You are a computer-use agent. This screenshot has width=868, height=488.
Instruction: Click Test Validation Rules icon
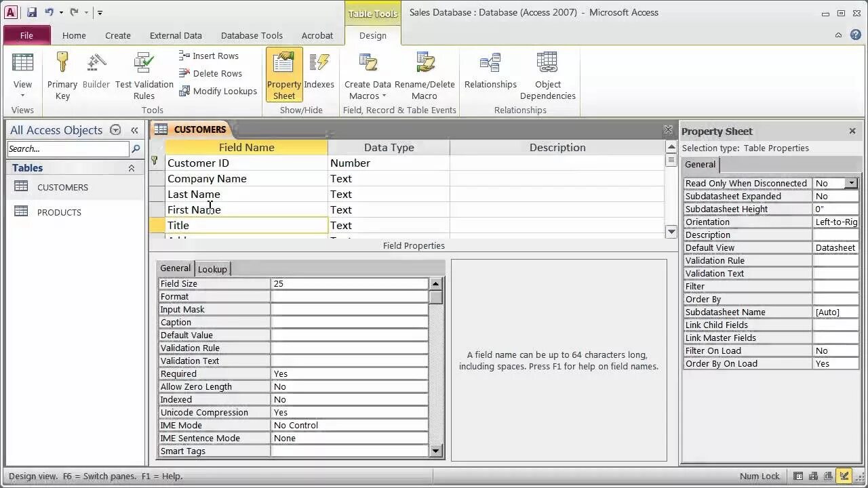point(144,64)
